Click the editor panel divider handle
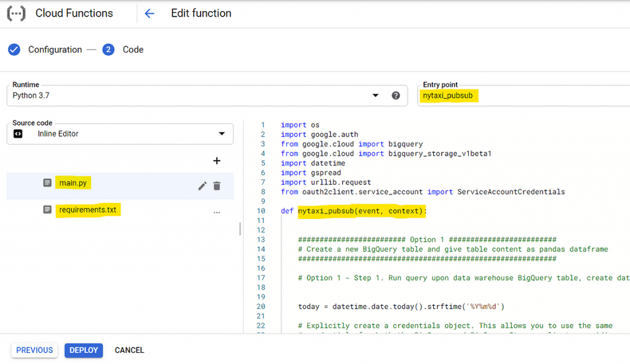 coord(241,229)
